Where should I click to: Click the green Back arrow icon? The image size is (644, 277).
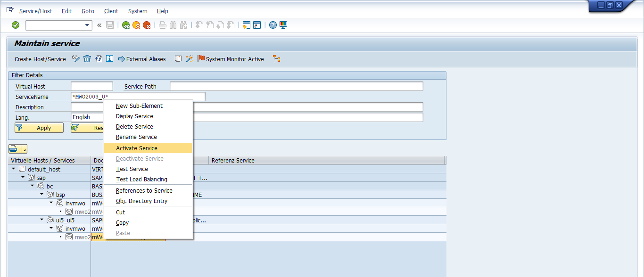[126, 25]
